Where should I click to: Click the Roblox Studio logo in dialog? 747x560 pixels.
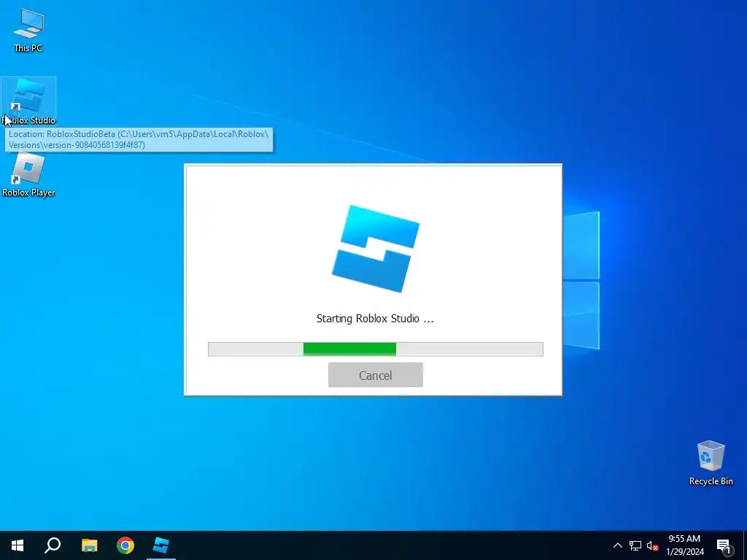coord(376,249)
